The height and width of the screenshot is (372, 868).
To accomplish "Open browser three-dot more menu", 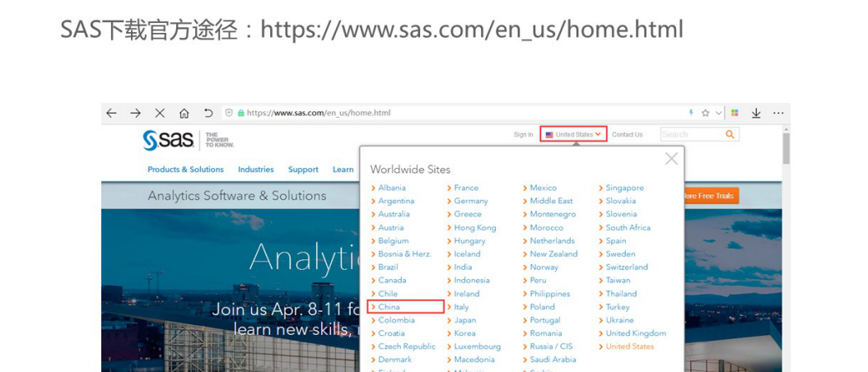I will pyautogui.click(x=777, y=114).
